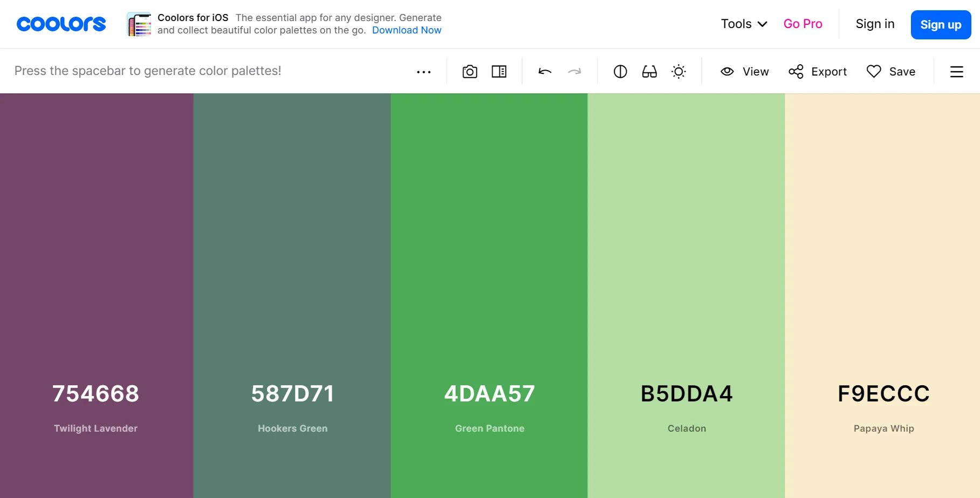980x498 pixels.
Task: Click the Go Pro link
Action: point(803,24)
